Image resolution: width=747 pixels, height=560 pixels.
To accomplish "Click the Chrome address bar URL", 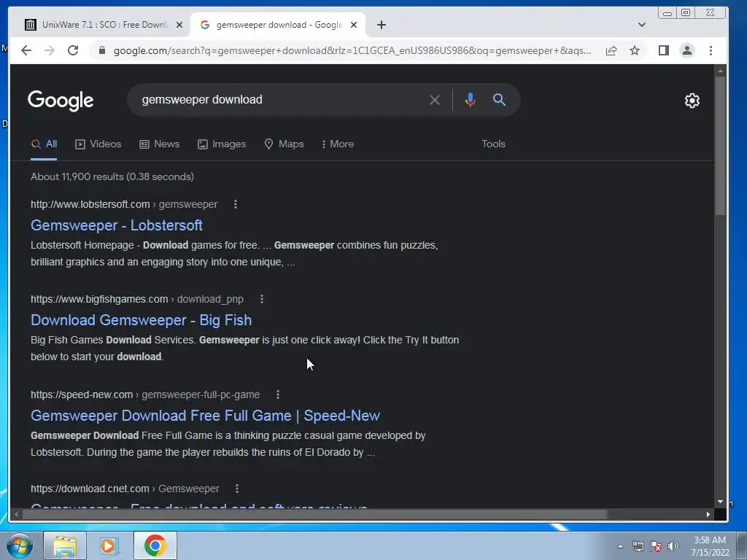I will click(352, 50).
